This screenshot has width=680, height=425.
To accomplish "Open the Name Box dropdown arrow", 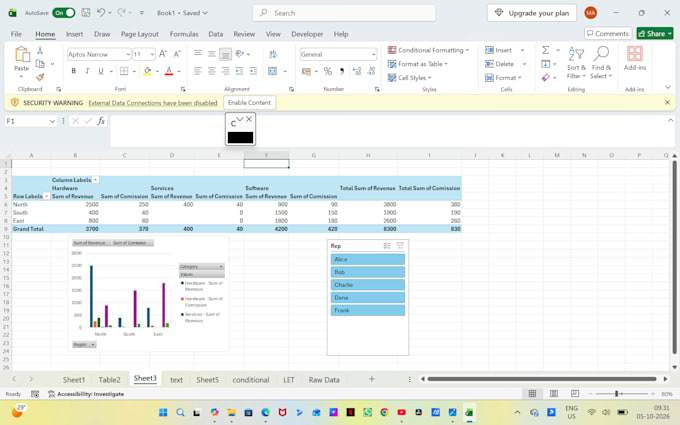I will (x=52, y=121).
